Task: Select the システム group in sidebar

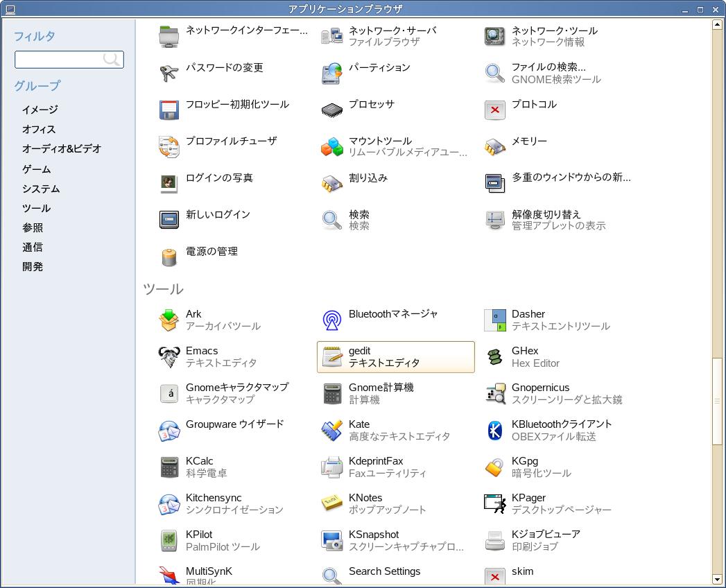Action: click(x=41, y=189)
